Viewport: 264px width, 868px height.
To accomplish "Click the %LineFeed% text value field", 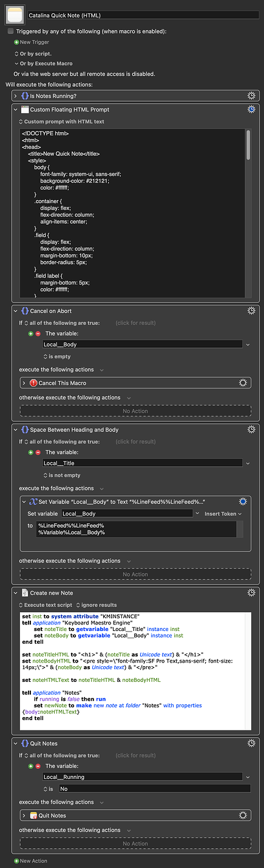I will tap(136, 529).
